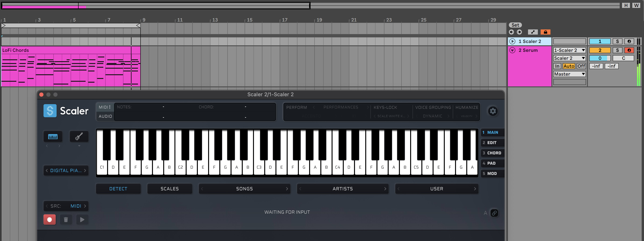
Task: Unfold the 1 Scaler 2 track
Action: (x=512, y=42)
